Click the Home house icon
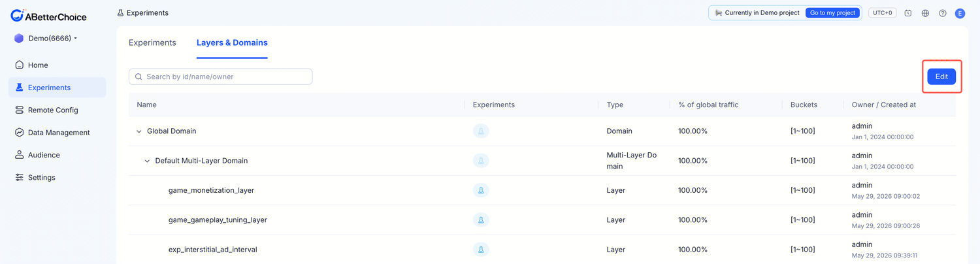This screenshot has height=264, width=980. click(x=20, y=65)
